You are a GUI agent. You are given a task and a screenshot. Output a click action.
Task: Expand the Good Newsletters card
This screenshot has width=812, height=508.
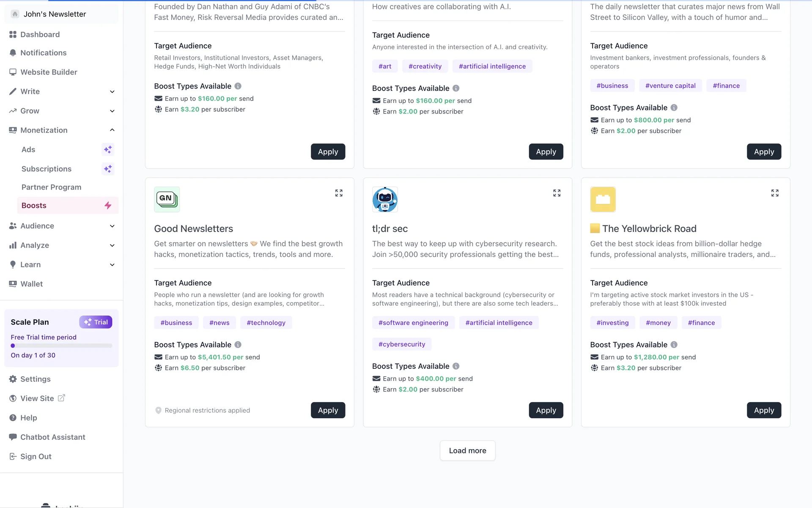[339, 193]
